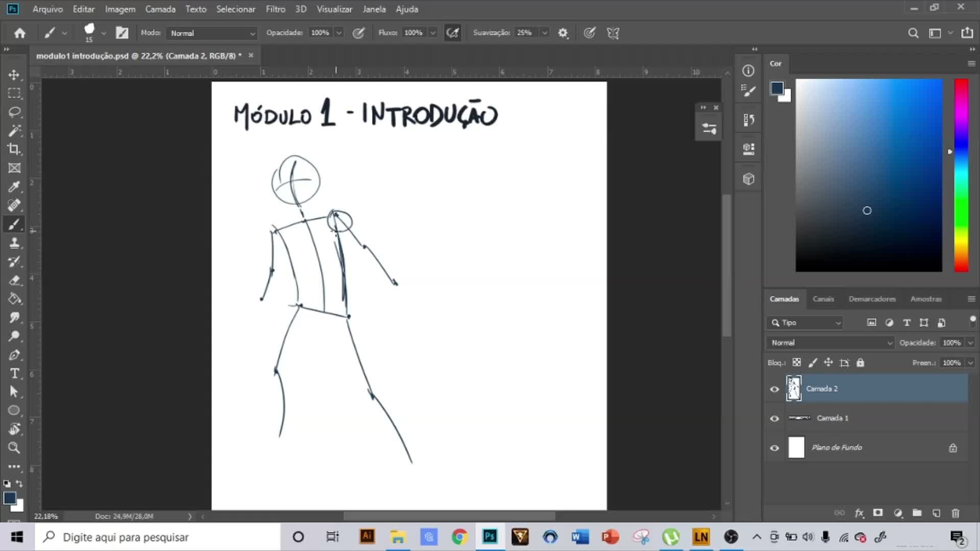Select the Lasso tool
980x551 pixels.
(14, 112)
